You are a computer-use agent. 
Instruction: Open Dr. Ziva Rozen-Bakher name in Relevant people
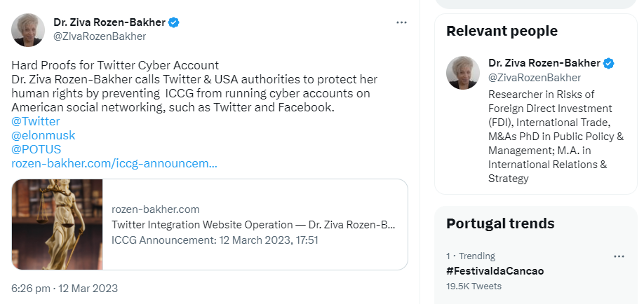[x=544, y=63]
